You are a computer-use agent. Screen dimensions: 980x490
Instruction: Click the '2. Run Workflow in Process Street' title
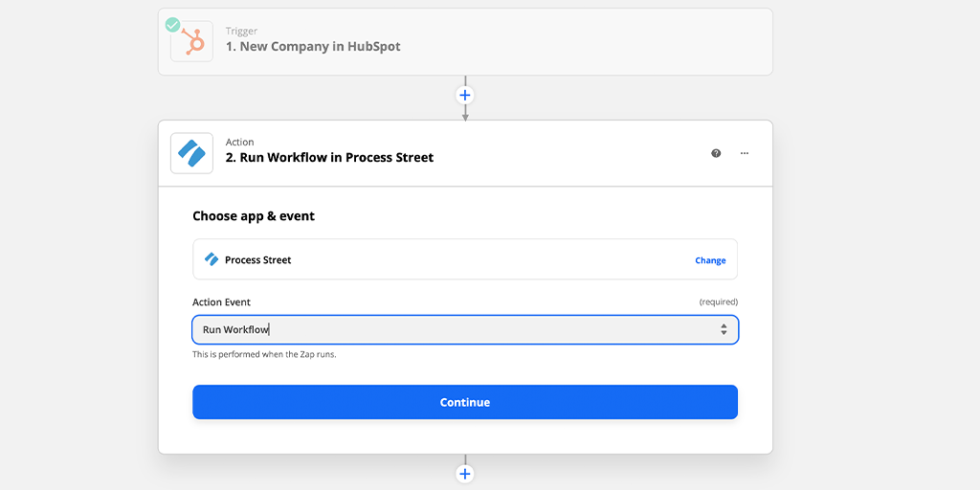(x=329, y=158)
